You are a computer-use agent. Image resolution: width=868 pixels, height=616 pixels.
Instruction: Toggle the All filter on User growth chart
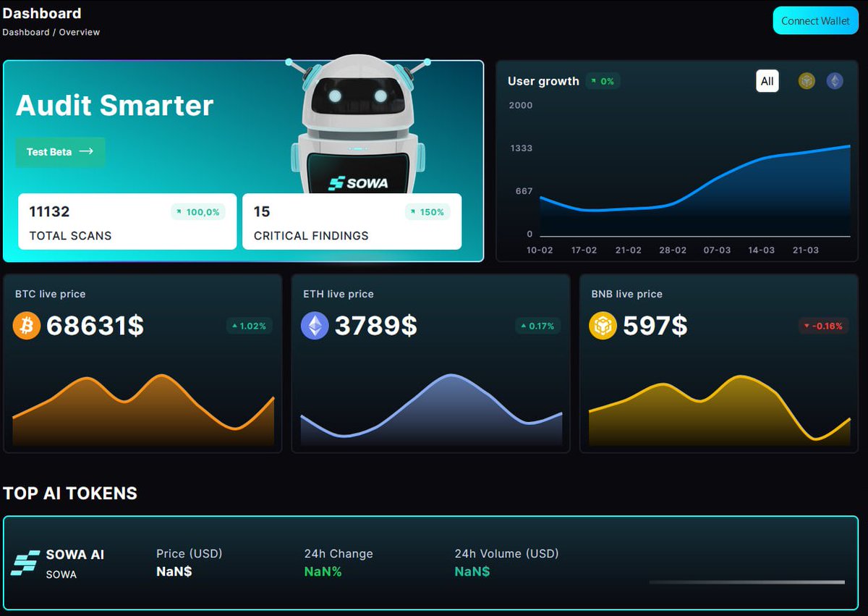(x=767, y=81)
